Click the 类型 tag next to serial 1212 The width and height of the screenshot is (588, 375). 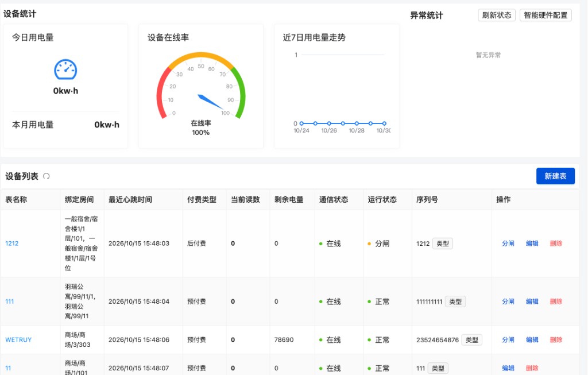pos(443,243)
